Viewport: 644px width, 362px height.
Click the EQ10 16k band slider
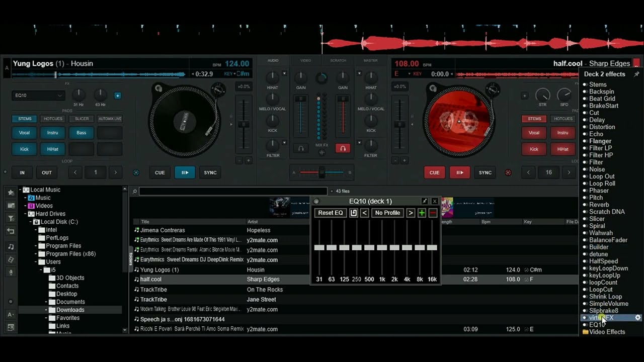coord(432,247)
